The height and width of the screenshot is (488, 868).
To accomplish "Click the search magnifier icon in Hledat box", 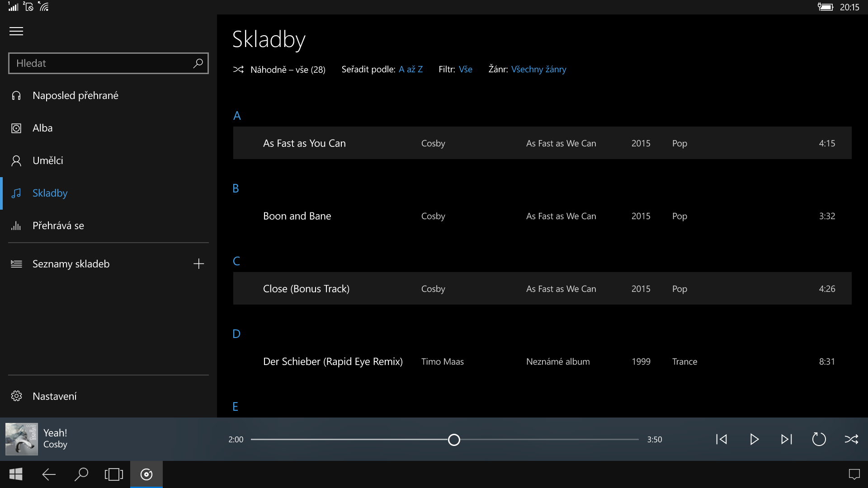I will click(x=198, y=63).
